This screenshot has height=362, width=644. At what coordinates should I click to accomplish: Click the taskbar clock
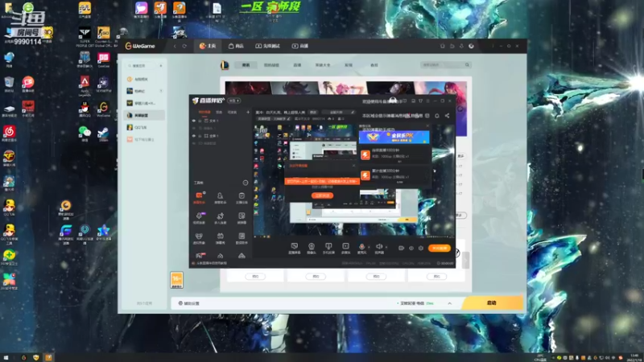click(634, 357)
